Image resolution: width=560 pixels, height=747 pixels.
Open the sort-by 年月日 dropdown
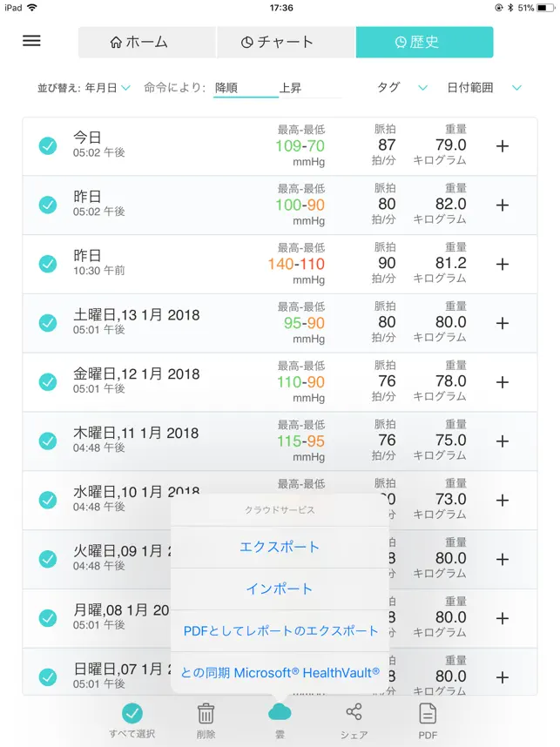coord(107,88)
